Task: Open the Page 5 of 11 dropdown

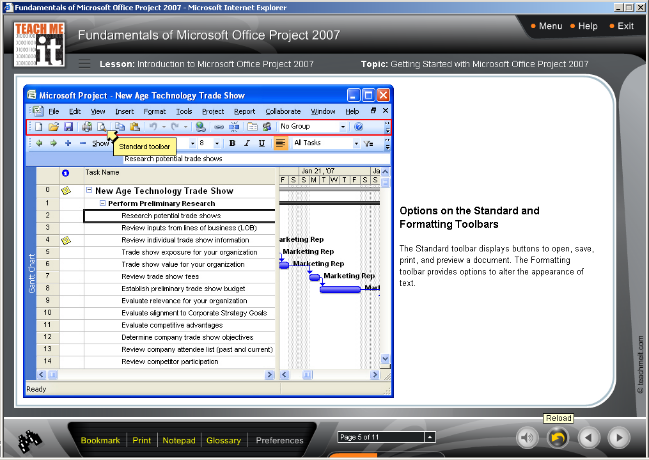Action: (430, 437)
